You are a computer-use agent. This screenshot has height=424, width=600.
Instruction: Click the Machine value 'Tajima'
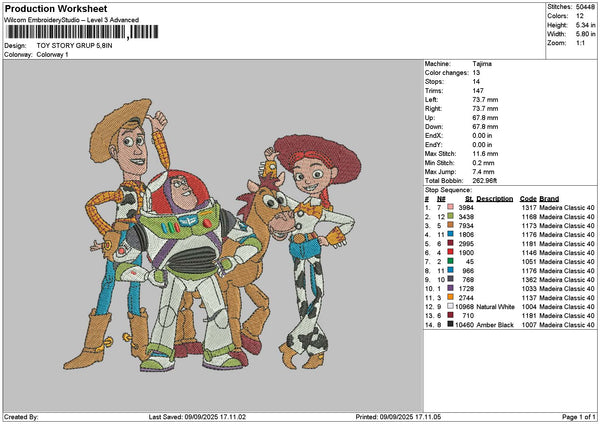click(482, 64)
